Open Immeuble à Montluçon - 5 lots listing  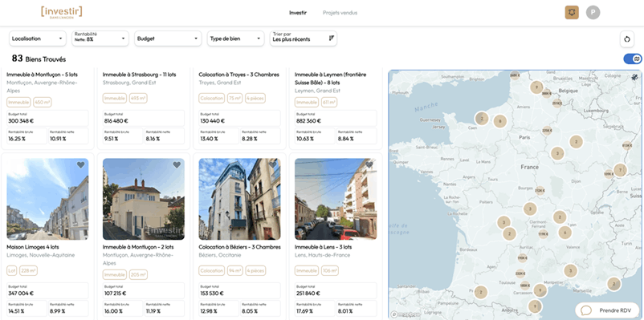[x=42, y=75]
